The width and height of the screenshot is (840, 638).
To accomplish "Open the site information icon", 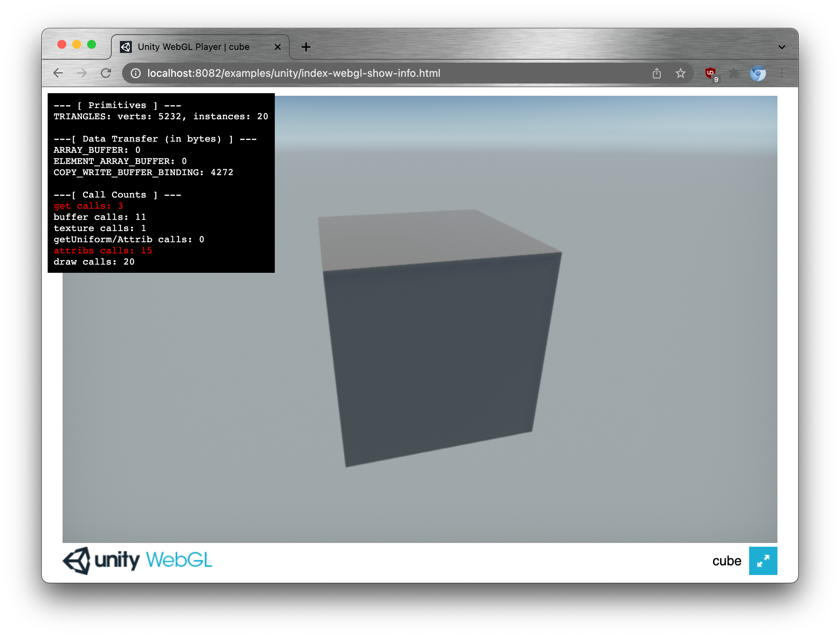I will point(136,73).
